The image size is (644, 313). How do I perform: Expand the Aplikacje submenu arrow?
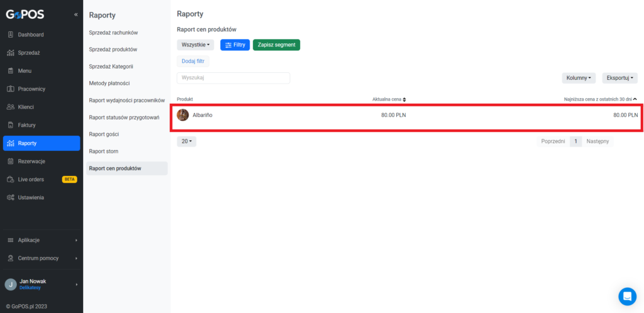pyautogui.click(x=76, y=240)
